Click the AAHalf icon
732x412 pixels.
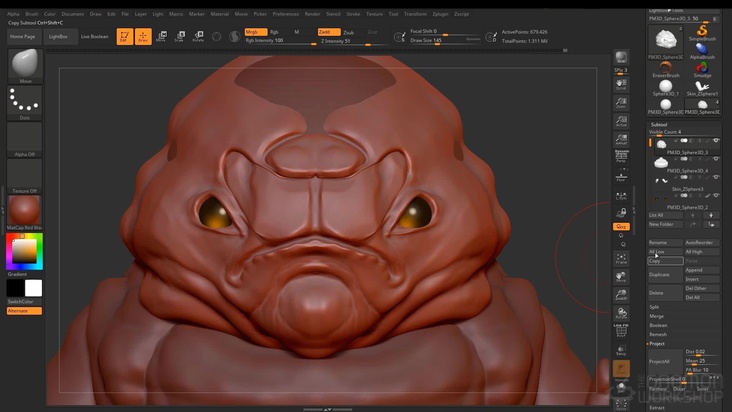point(621,139)
